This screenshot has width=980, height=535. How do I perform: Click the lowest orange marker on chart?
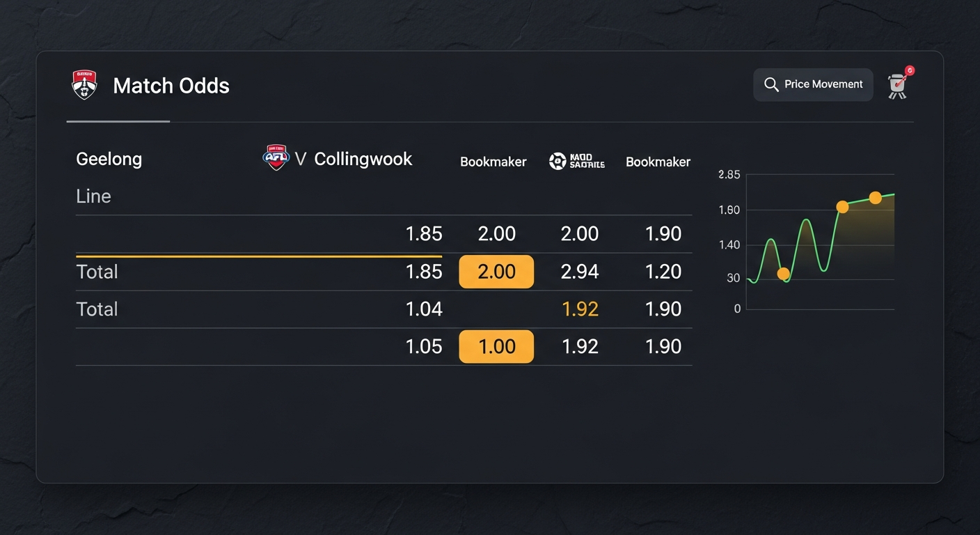pyautogui.click(x=783, y=274)
